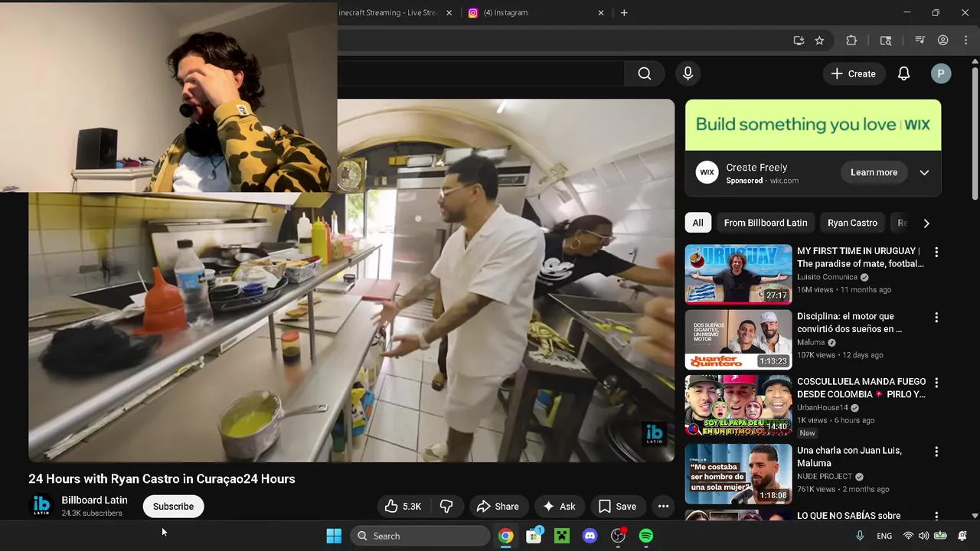Screen dimensions: 980x551
Task: Open the tab search toolbar icon
Action: pos(886,41)
